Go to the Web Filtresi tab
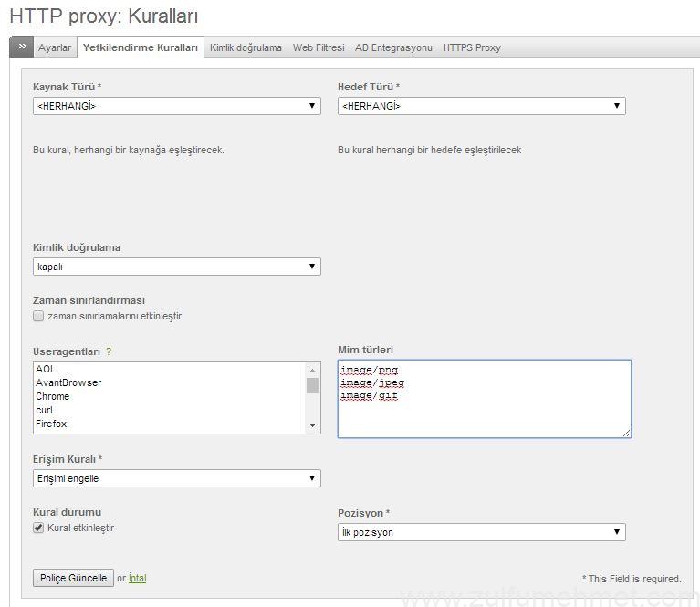 click(319, 47)
